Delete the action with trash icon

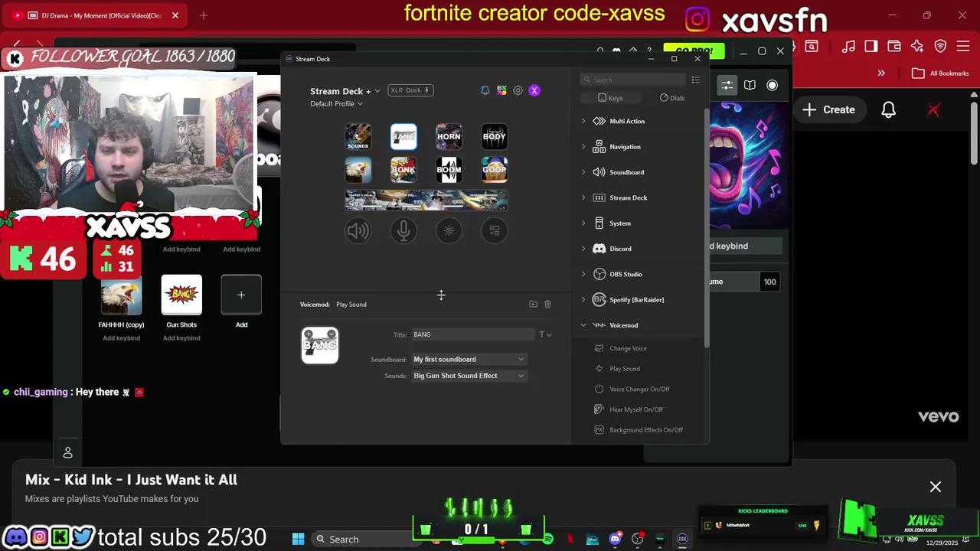tap(547, 305)
